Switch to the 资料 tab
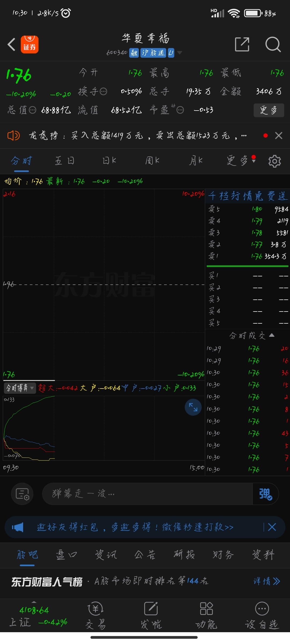 pyautogui.click(x=263, y=555)
